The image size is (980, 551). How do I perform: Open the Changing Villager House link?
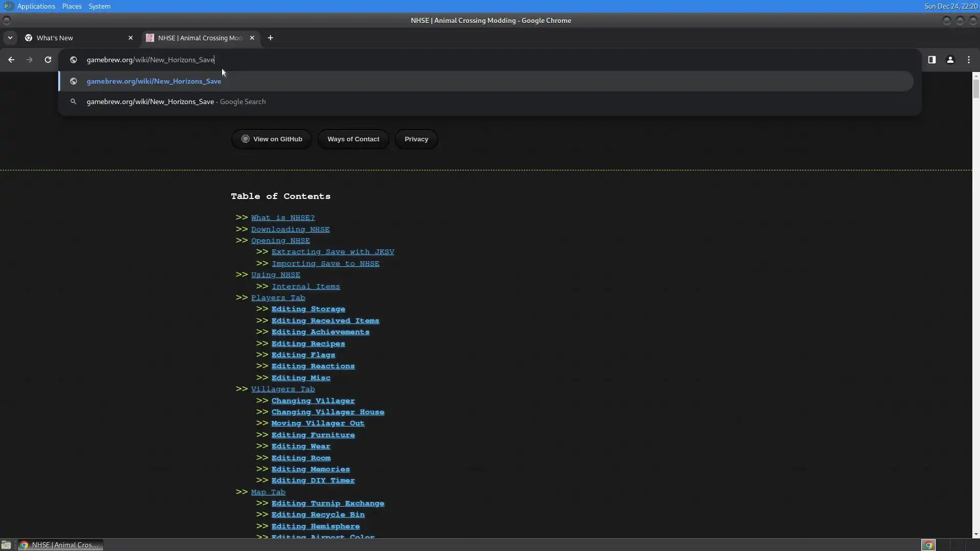pos(328,412)
